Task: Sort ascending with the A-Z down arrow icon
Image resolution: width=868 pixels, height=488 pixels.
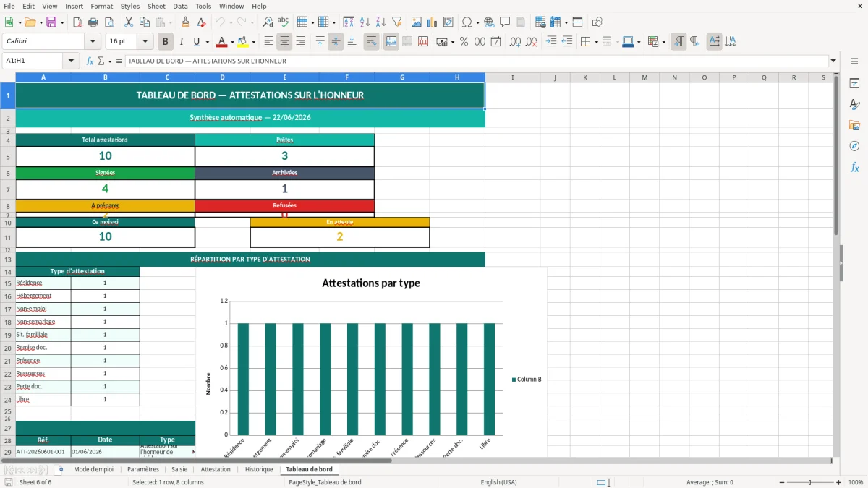Action: [365, 22]
